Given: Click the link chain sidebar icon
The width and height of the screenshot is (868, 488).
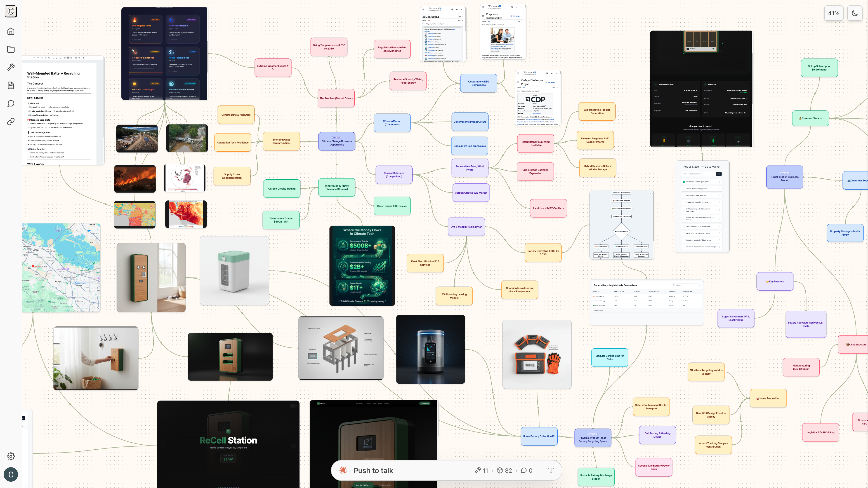Looking at the screenshot, I should coord(11,122).
